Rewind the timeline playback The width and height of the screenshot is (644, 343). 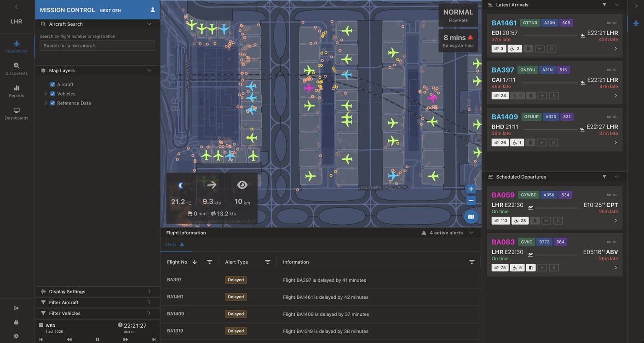69,339
